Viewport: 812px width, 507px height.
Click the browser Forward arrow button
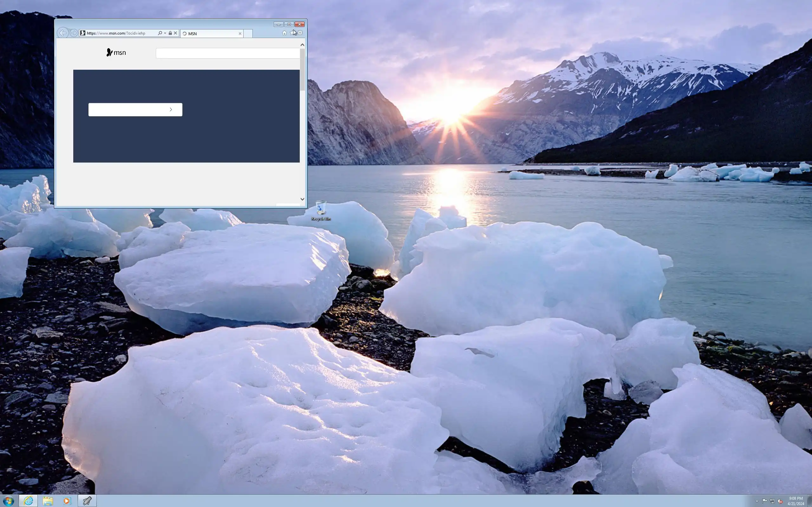(74, 33)
